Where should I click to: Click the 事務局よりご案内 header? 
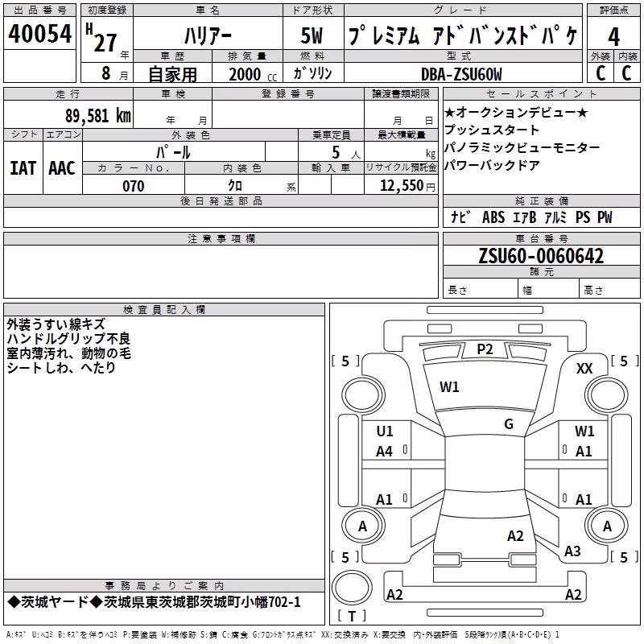click(164, 586)
